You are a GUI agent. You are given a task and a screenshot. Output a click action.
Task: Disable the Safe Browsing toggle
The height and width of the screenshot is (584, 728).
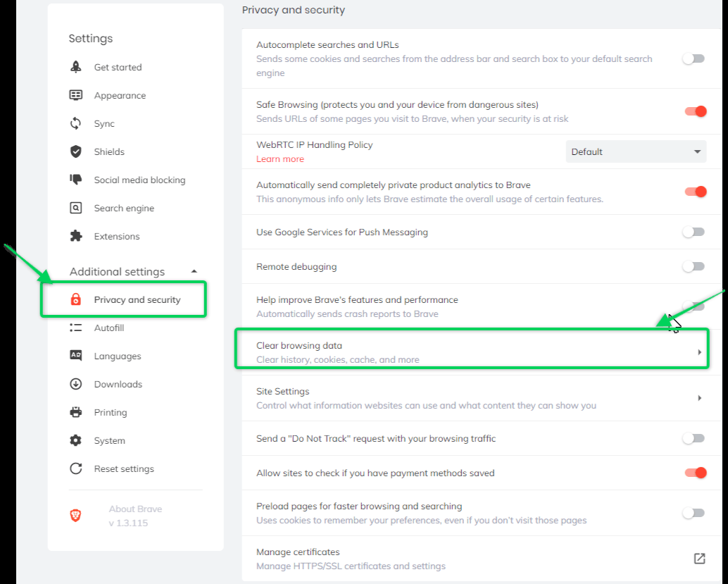pos(696,111)
